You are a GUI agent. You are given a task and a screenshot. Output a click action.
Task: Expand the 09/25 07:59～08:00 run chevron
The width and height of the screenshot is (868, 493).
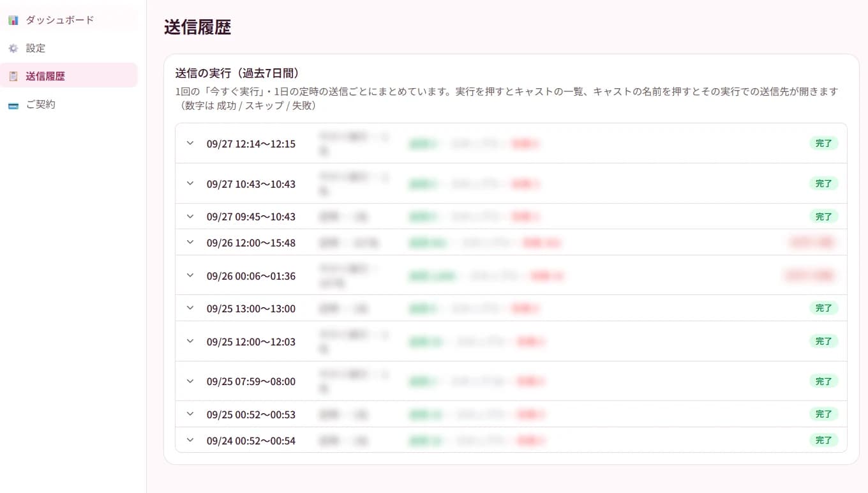click(x=190, y=381)
